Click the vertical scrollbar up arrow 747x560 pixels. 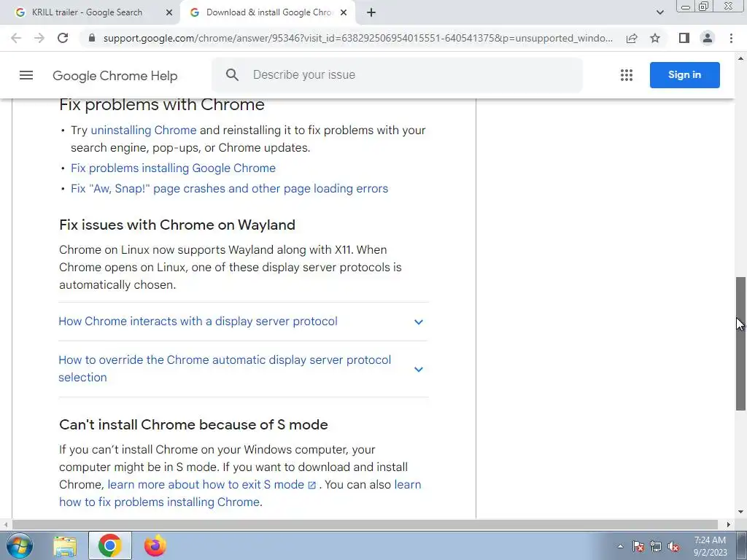tap(741, 58)
